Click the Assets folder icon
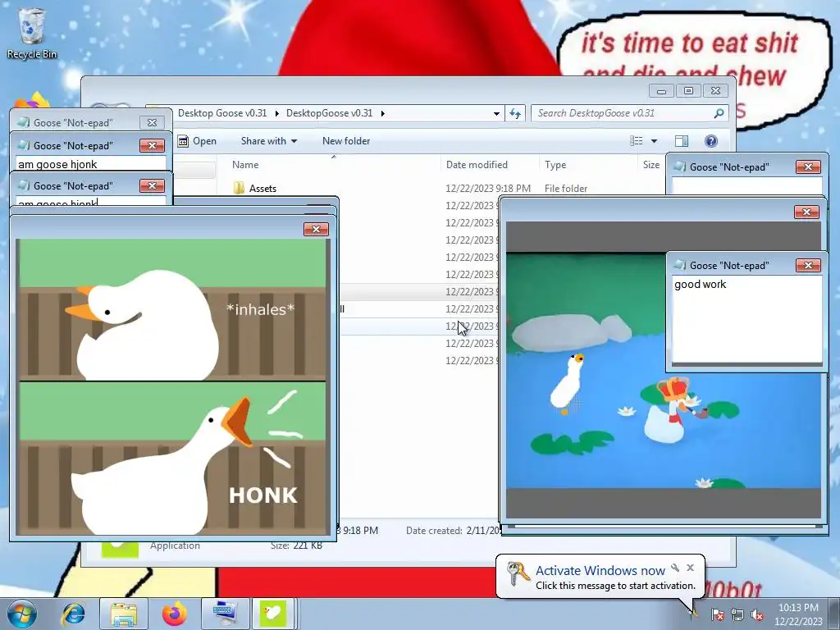The image size is (840, 630). pyautogui.click(x=239, y=188)
